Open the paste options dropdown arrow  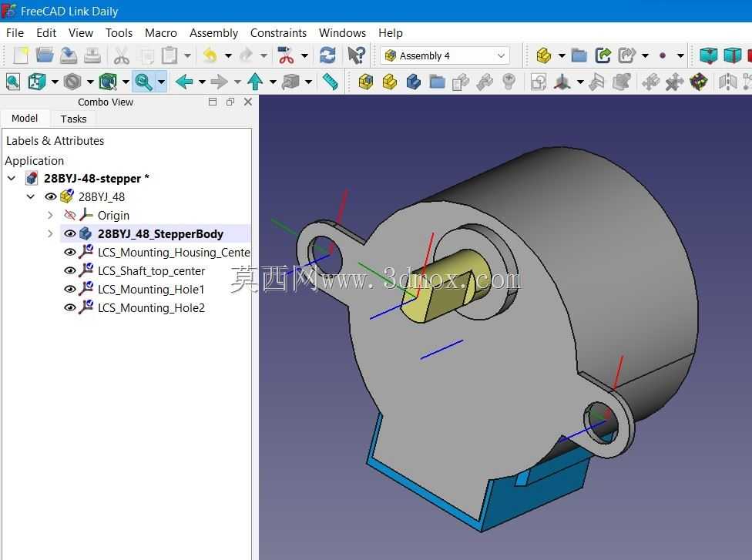click(187, 55)
